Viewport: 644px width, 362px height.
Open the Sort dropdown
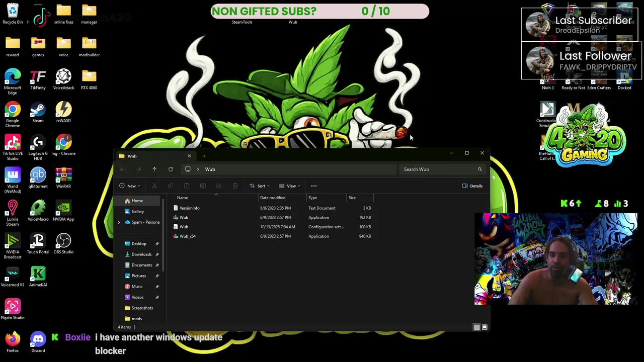click(x=260, y=186)
